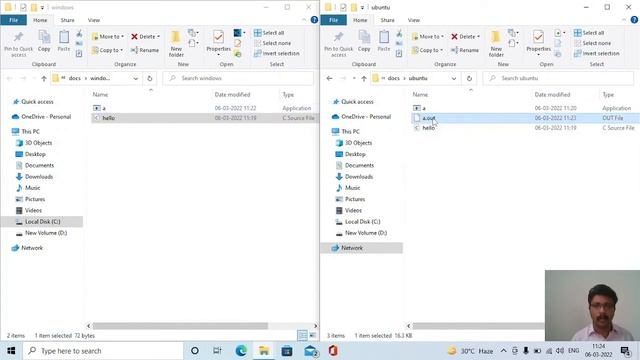The height and width of the screenshot is (360, 640).
Task: Open File menu in windows window
Action: coord(13,20)
